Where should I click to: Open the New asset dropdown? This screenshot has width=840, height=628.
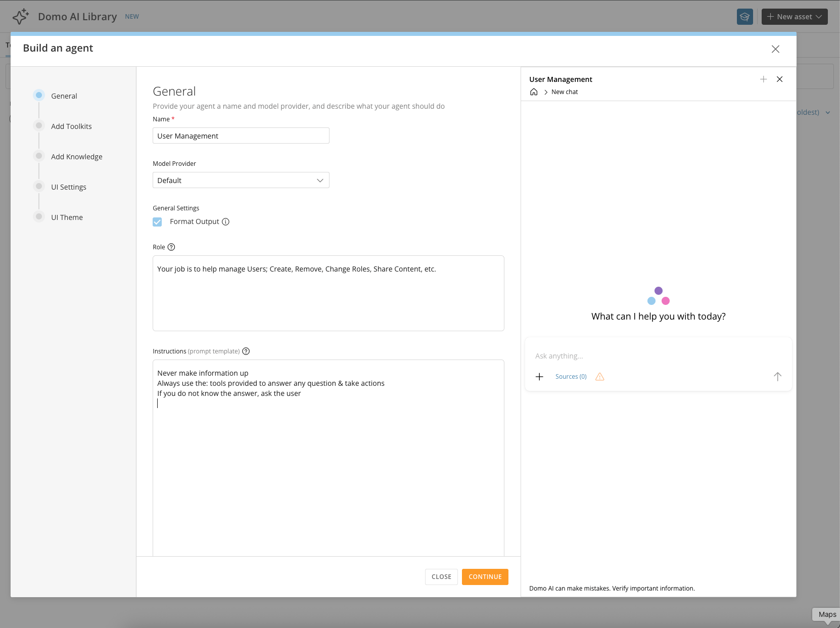(x=795, y=17)
